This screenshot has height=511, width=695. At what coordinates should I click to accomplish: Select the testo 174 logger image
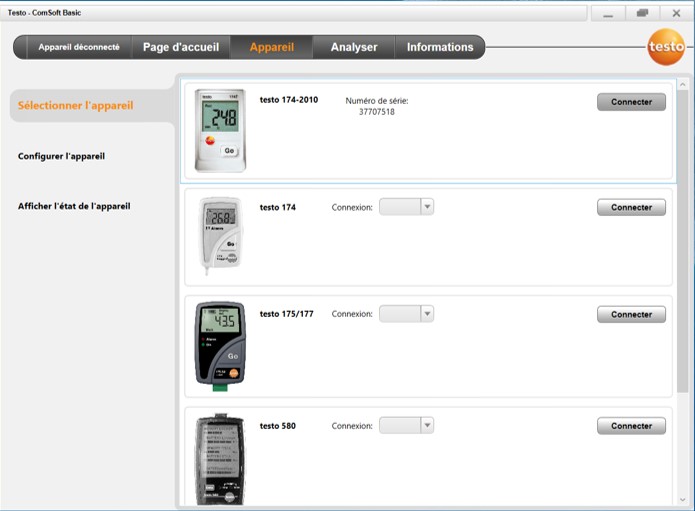point(219,235)
